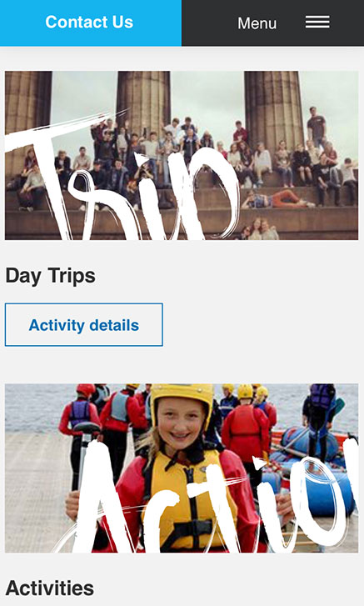Click the person lying on steps in orange trousers

[x=277, y=199]
